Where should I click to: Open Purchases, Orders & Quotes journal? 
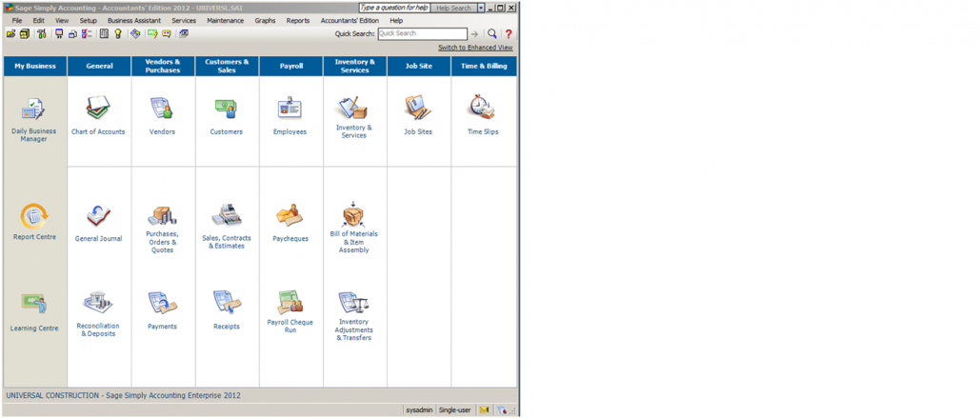(x=162, y=215)
